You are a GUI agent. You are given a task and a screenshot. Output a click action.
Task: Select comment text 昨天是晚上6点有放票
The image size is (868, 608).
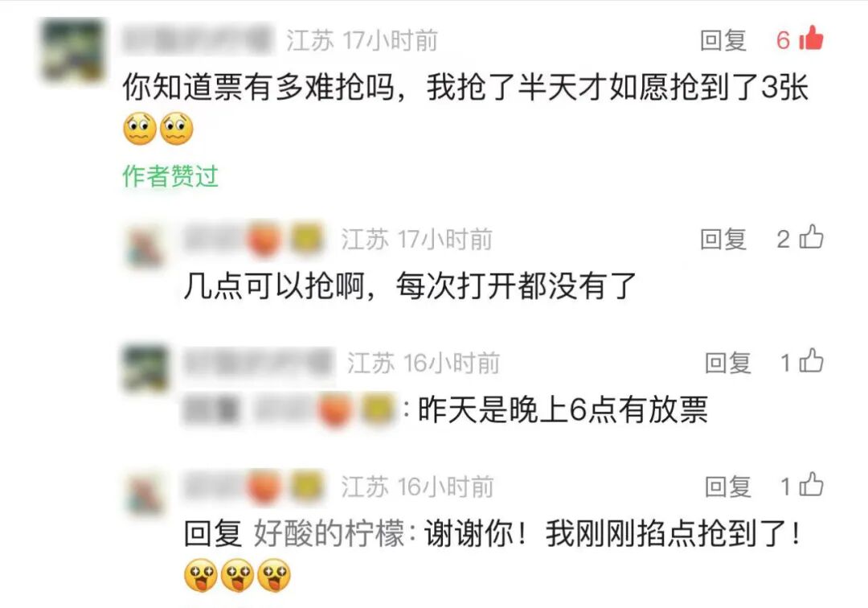[x=563, y=409]
